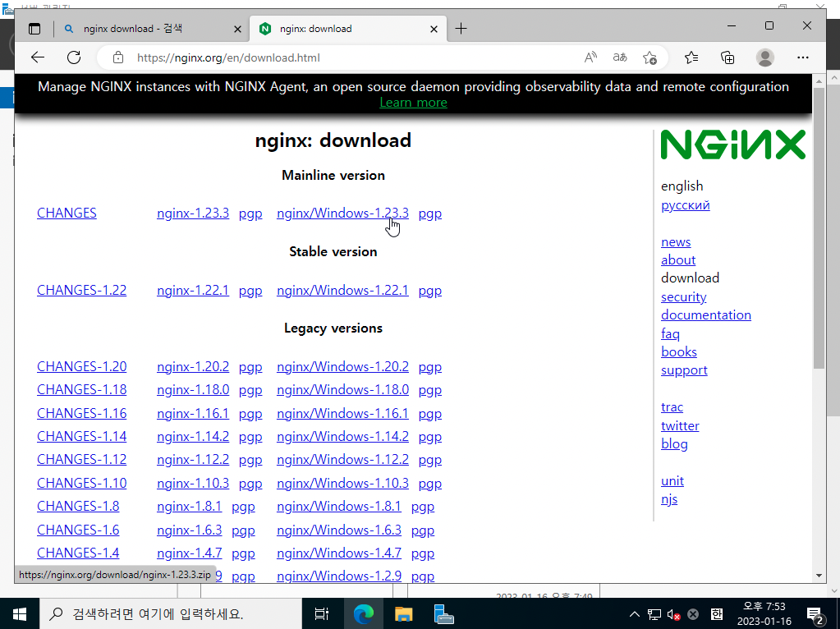Open the Collections icon
840x629 pixels.
pyautogui.click(x=728, y=57)
